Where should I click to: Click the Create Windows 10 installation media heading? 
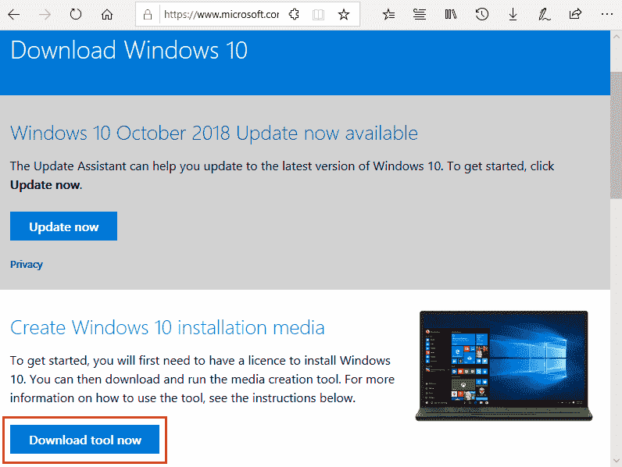click(167, 328)
